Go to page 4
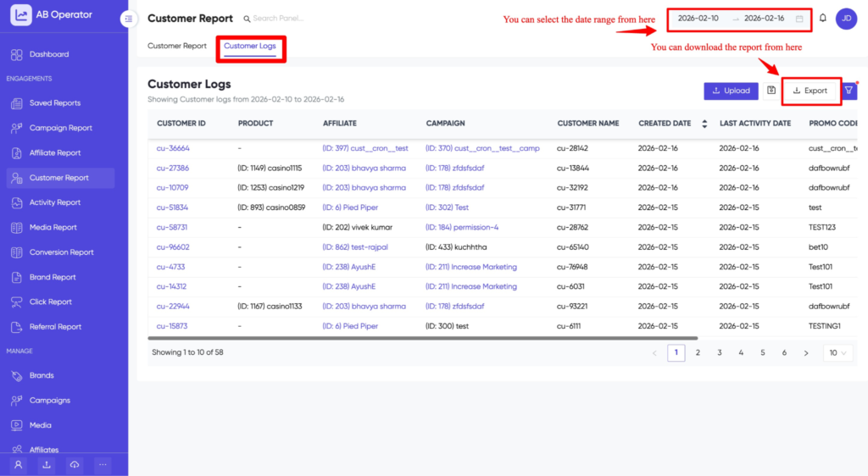This screenshot has width=868, height=476. pos(741,352)
